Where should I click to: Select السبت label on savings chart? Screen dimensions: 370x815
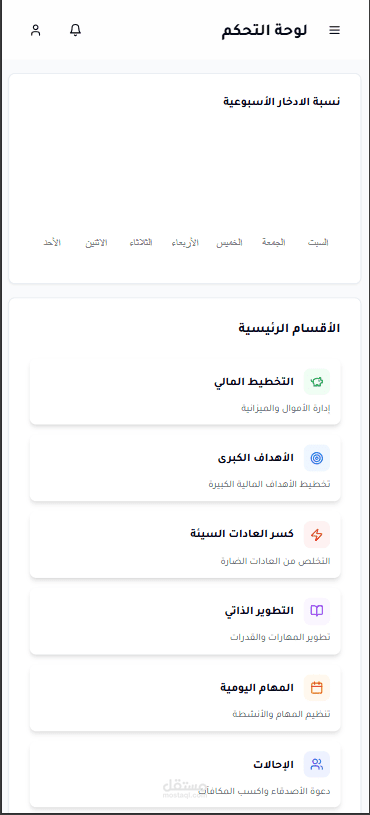pyautogui.click(x=318, y=242)
